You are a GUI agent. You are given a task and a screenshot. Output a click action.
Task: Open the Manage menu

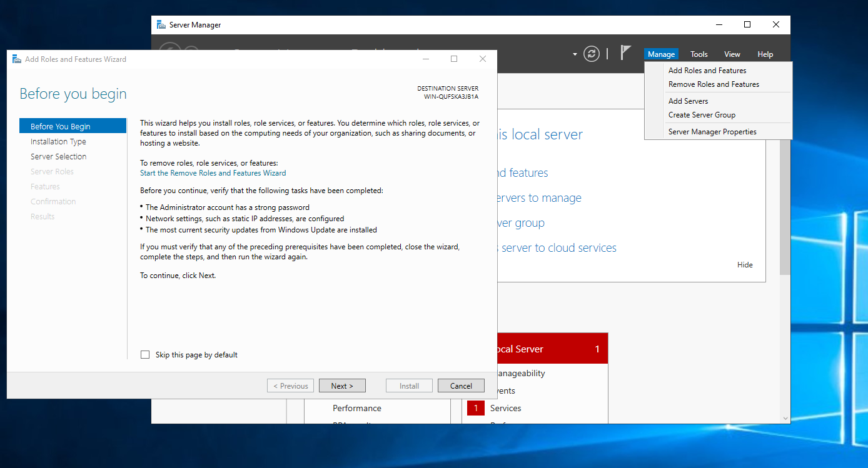coord(661,54)
